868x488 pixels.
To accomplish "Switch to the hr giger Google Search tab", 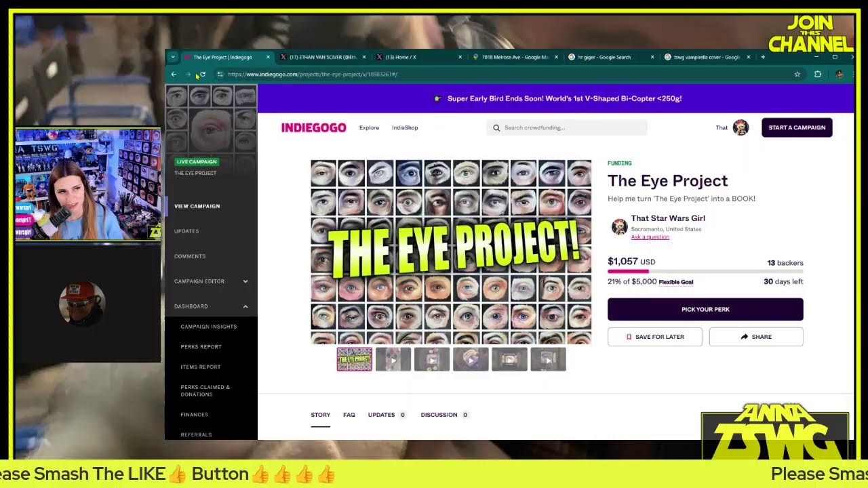I will (x=607, y=58).
